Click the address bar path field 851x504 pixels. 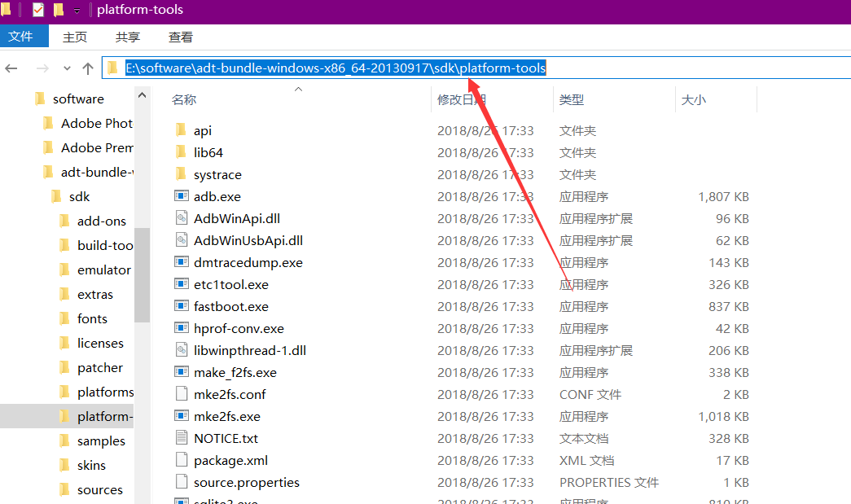(x=476, y=68)
